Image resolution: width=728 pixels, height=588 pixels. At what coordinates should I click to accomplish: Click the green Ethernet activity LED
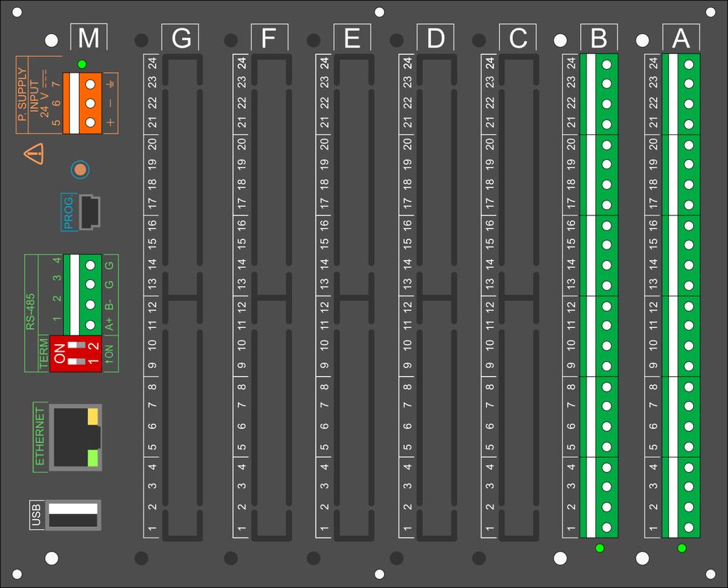pyautogui.click(x=93, y=459)
